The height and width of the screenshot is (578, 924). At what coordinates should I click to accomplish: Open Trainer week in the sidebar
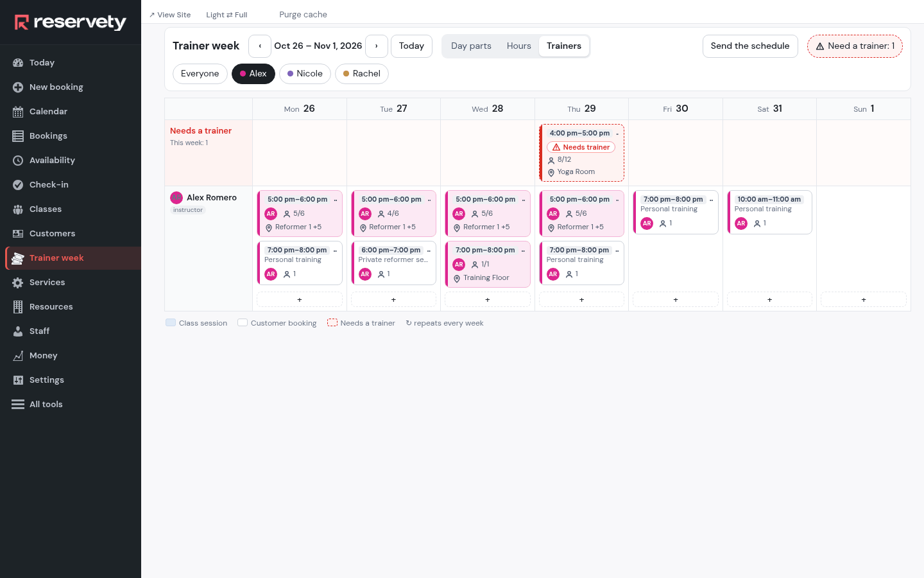[x=73, y=258]
